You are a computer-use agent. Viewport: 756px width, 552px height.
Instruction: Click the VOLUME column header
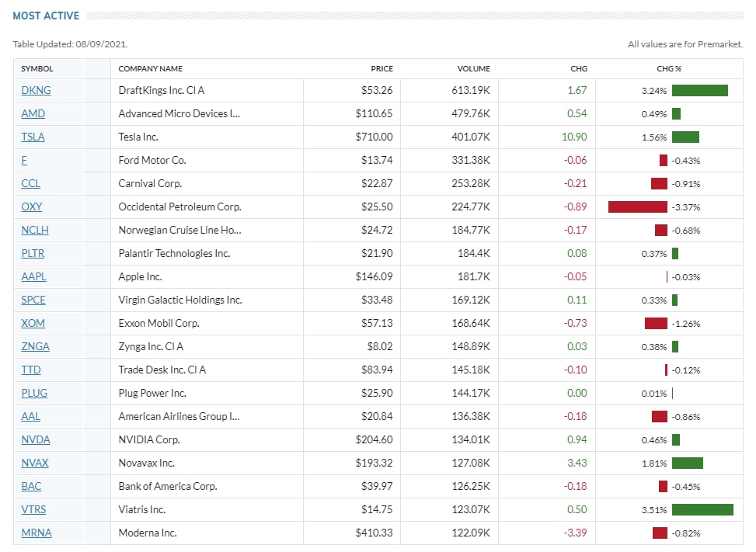tap(473, 69)
